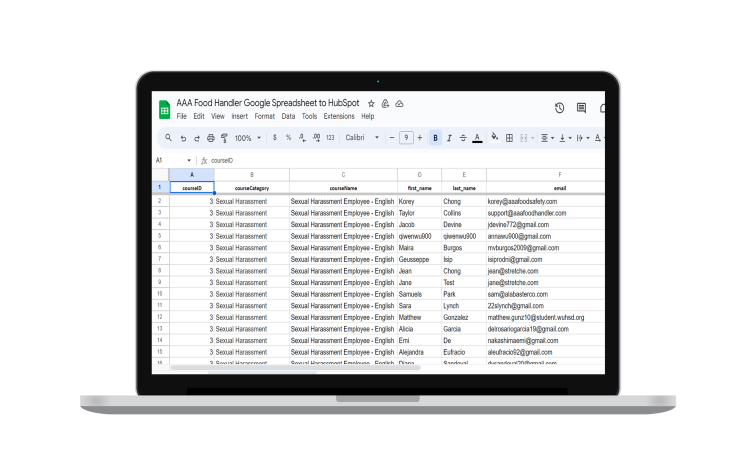Viewport: 756px width, 470px height.
Task: Open the text color picker
Action: tap(477, 138)
